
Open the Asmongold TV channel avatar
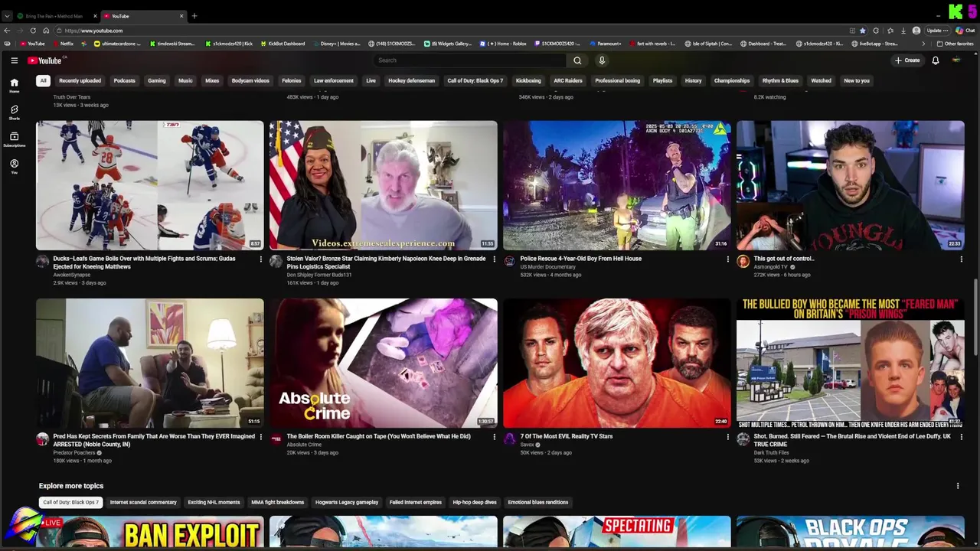click(743, 262)
